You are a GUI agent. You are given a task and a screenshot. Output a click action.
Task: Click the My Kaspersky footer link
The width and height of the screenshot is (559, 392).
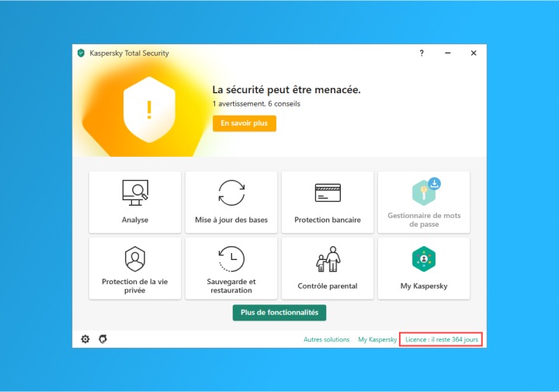click(377, 340)
